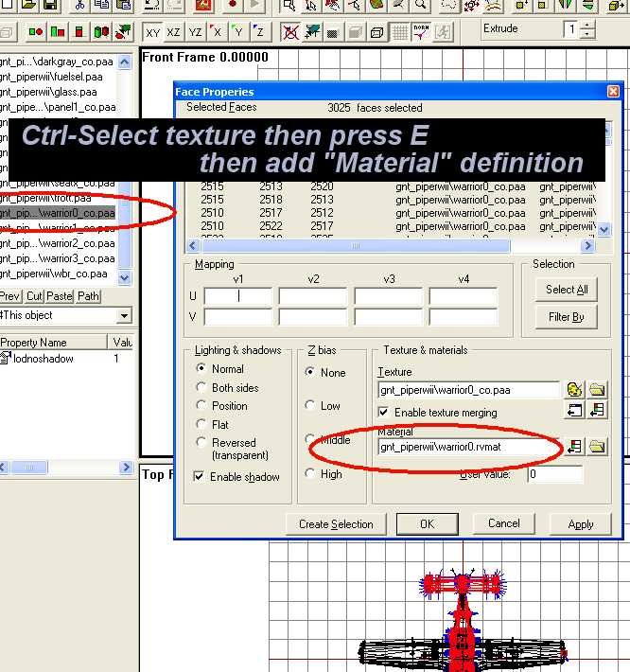Click the Extrude value spinner up arrow
This screenshot has width=630, height=672.
tap(588, 26)
